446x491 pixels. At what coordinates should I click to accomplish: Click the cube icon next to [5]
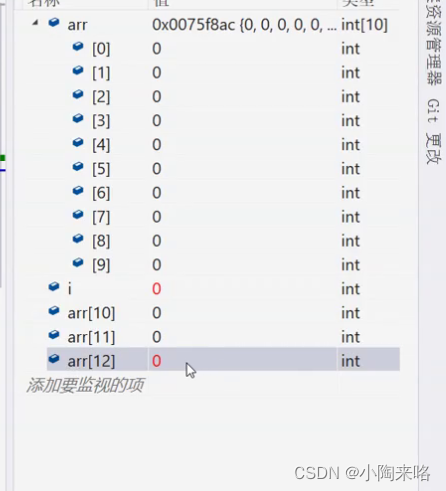click(x=78, y=167)
